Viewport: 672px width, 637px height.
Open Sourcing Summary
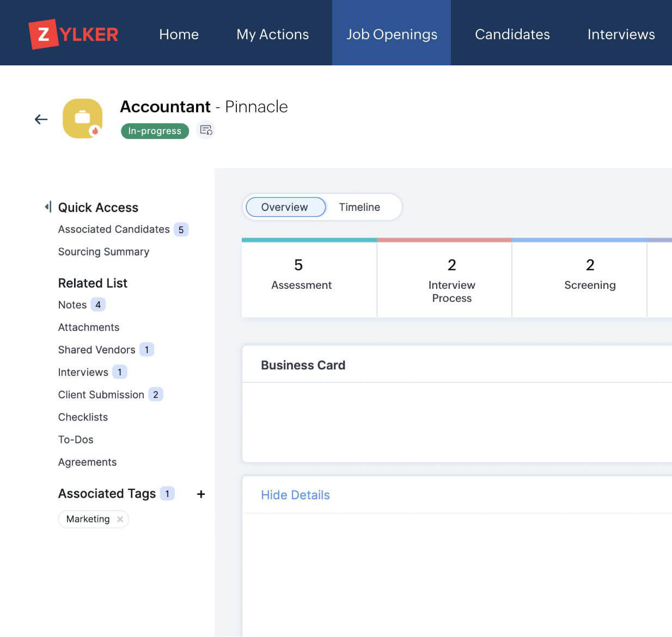click(103, 252)
